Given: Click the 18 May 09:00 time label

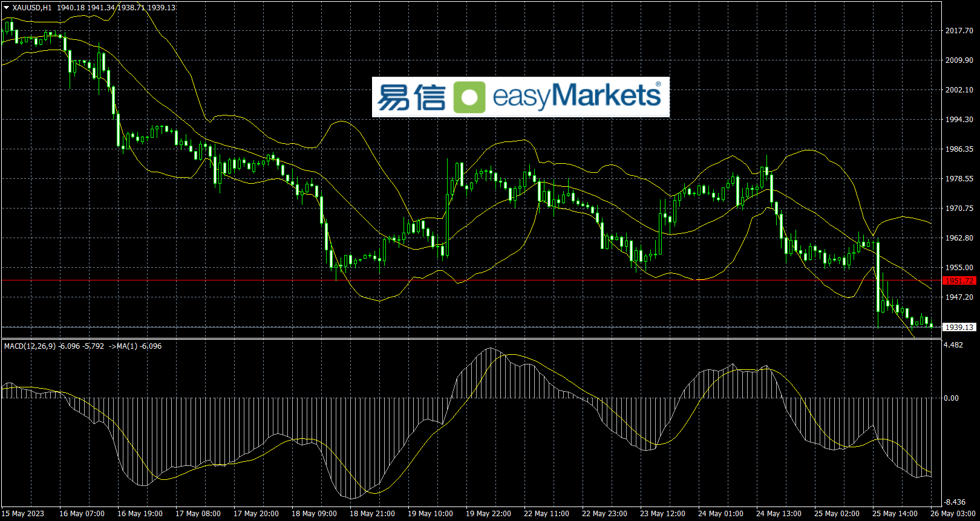Looking at the screenshot, I should (314, 514).
